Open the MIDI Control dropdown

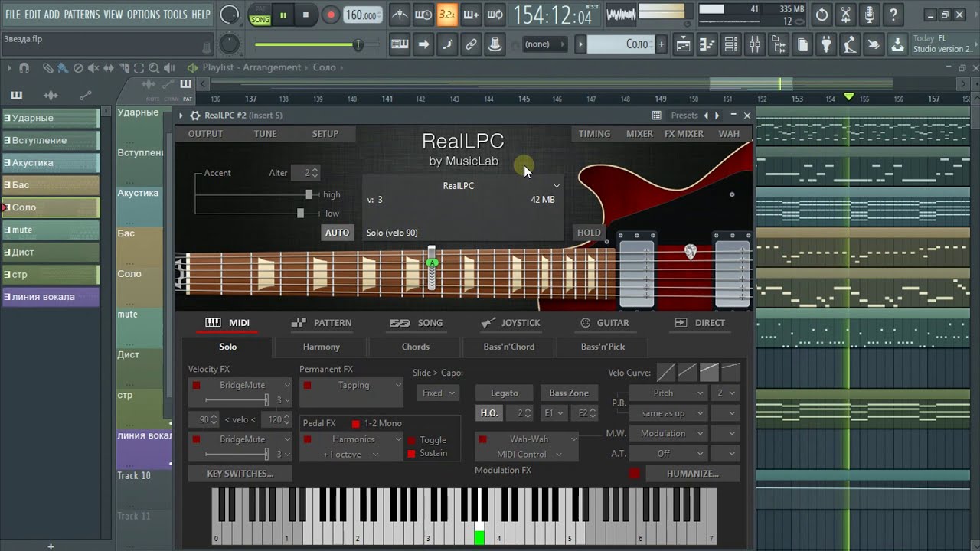pyautogui.click(x=528, y=455)
